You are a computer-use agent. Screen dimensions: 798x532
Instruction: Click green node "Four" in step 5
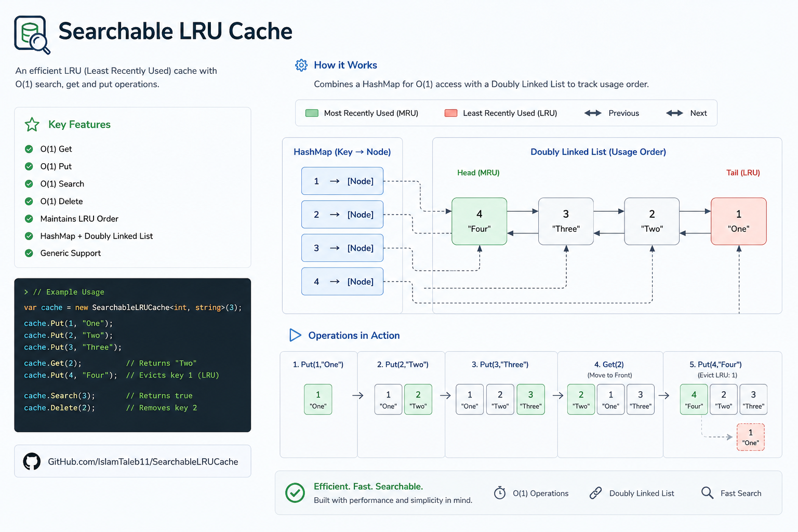[694, 400]
